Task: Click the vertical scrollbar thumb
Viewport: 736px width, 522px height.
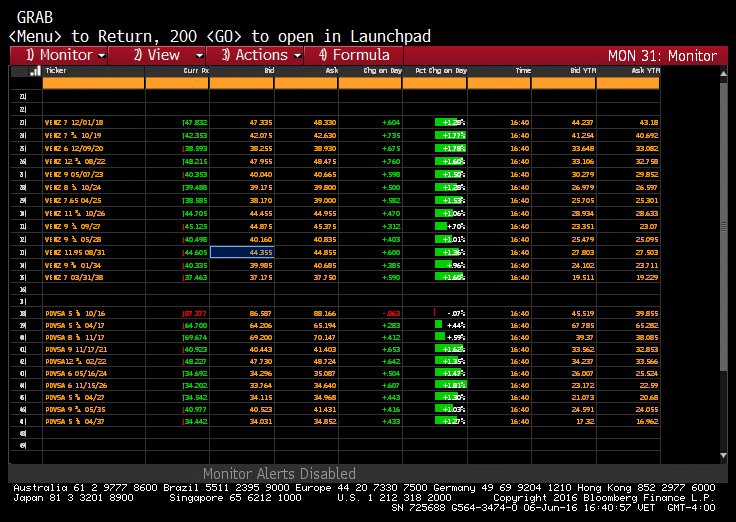Action: pos(723,226)
